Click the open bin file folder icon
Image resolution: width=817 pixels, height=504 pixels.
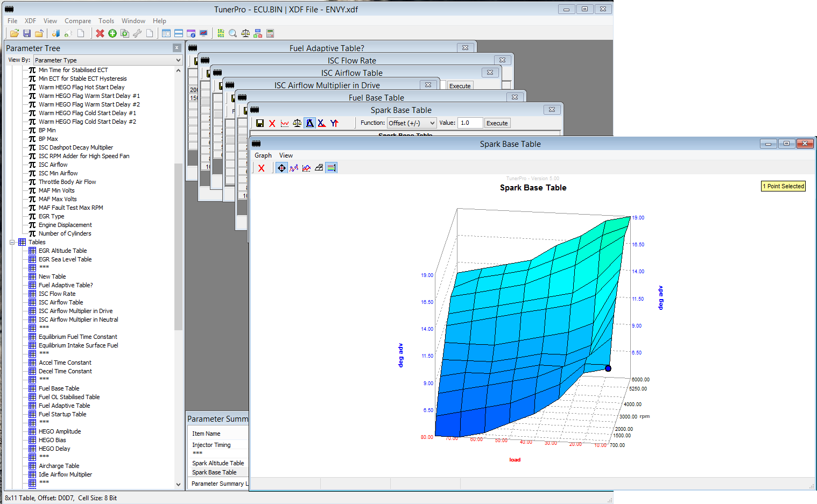(15, 33)
